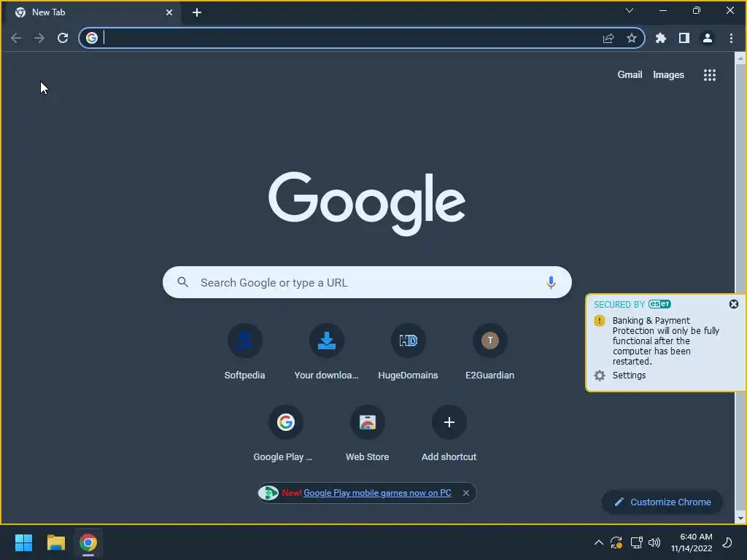Click the Customize Chrome button
This screenshot has width=747, height=560.
[662, 502]
